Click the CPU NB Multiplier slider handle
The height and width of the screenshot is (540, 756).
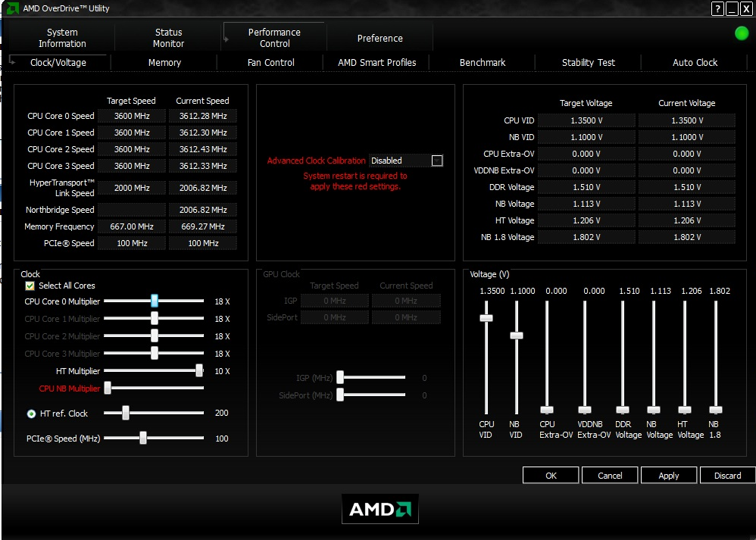[x=108, y=388]
